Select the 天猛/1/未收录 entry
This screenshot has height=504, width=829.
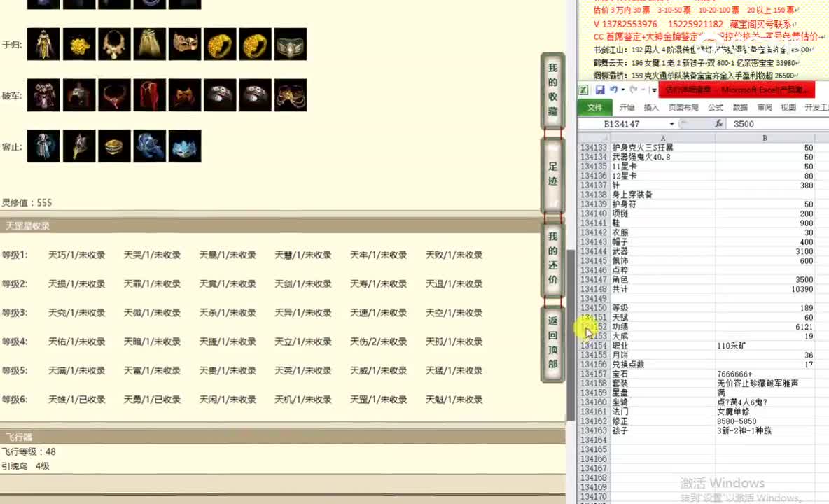click(454, 371)
